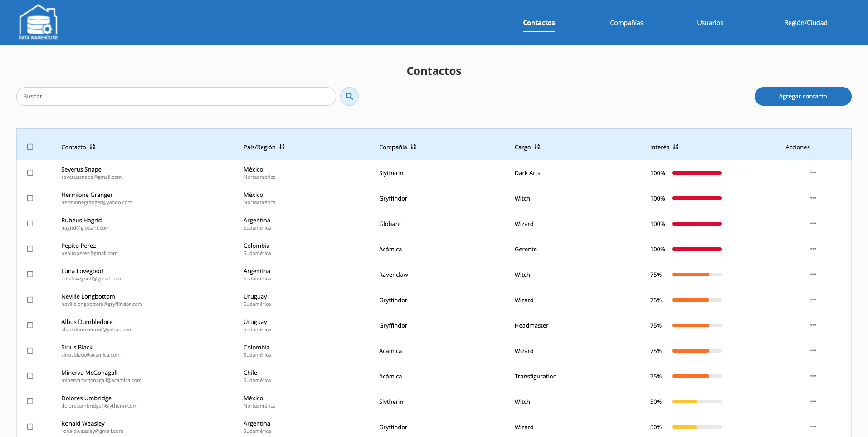Check the checkbox for Luna Lovegood
868x437 pixels.
pyautogui.click(x=30, y=274)
